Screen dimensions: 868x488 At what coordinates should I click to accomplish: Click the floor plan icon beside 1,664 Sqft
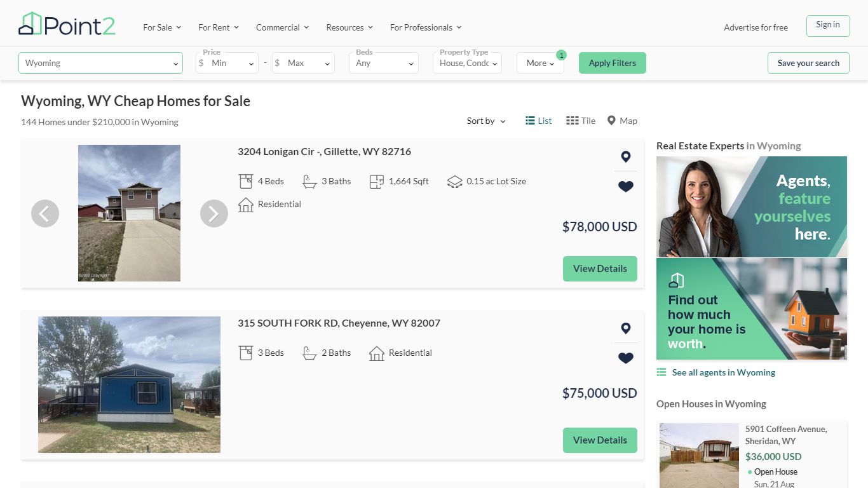point(377,182)
